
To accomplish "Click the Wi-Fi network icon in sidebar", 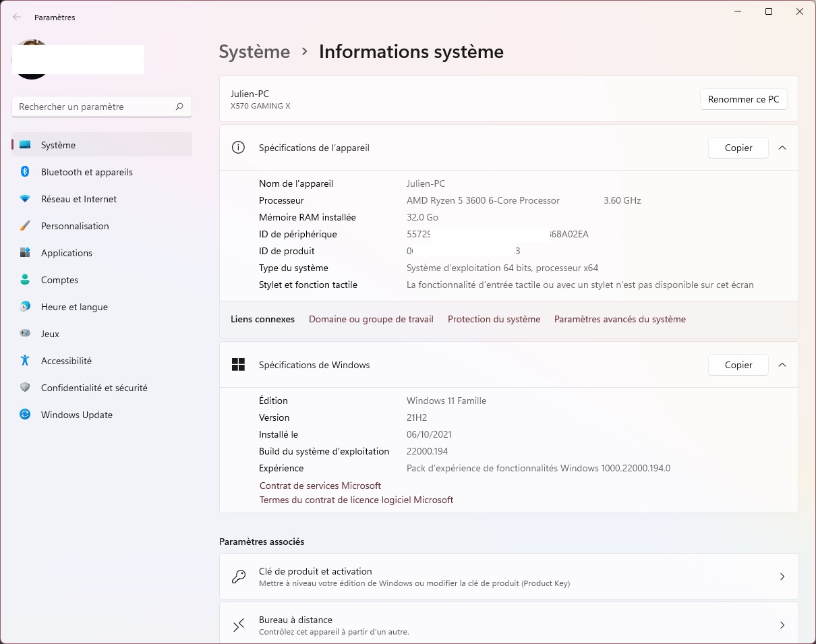I will 25,199.
